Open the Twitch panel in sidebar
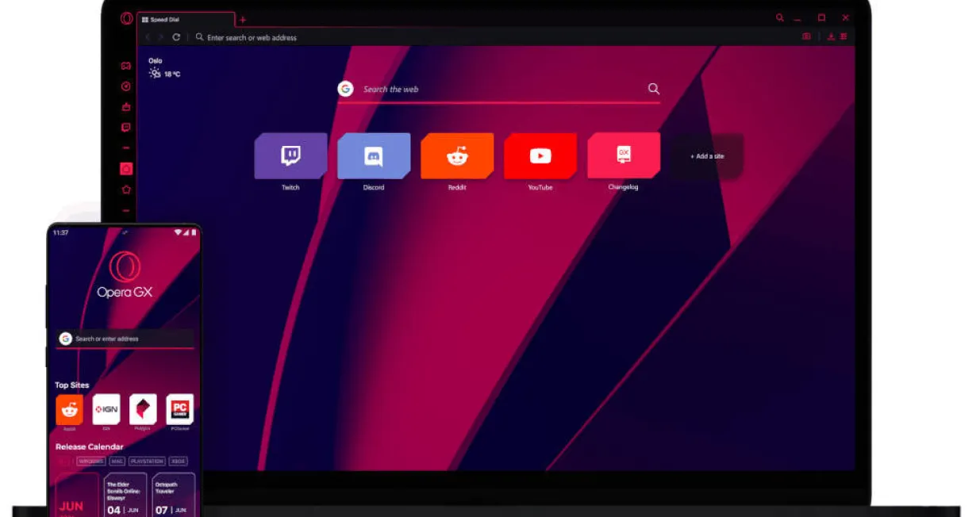Viewport: 980px width, 517px height. [x=125, y=128]
